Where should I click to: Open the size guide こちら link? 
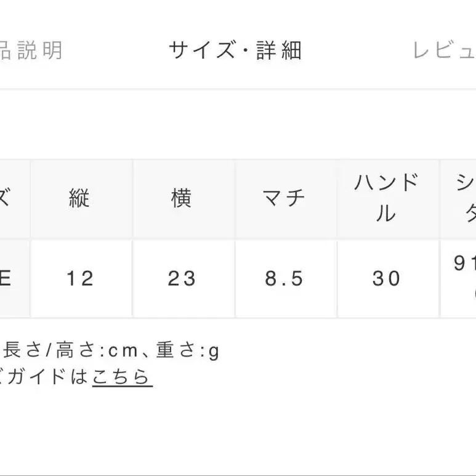(x=122, y=376)
